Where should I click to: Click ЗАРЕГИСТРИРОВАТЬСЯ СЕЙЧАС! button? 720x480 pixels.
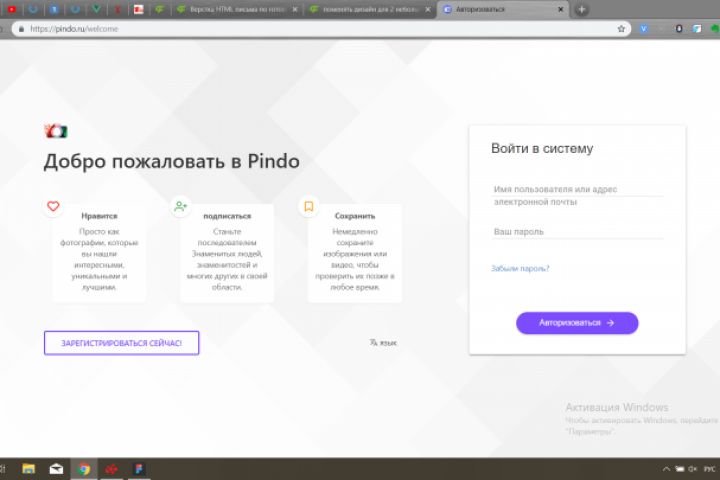122,343
